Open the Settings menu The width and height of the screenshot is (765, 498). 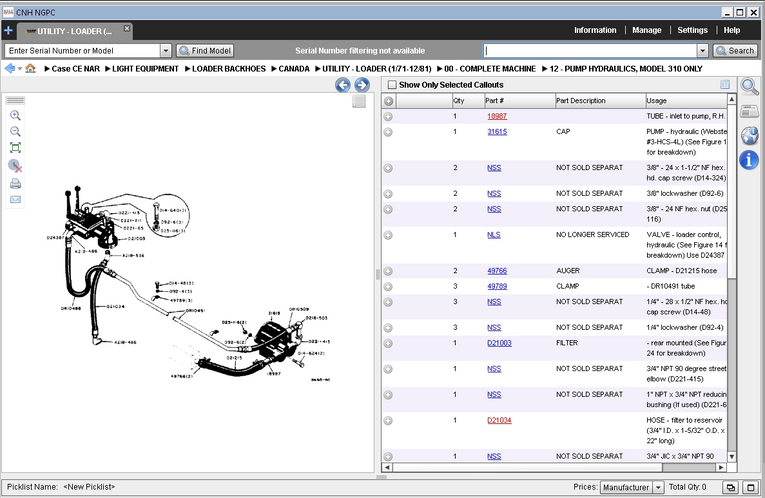tap(692, 30)
